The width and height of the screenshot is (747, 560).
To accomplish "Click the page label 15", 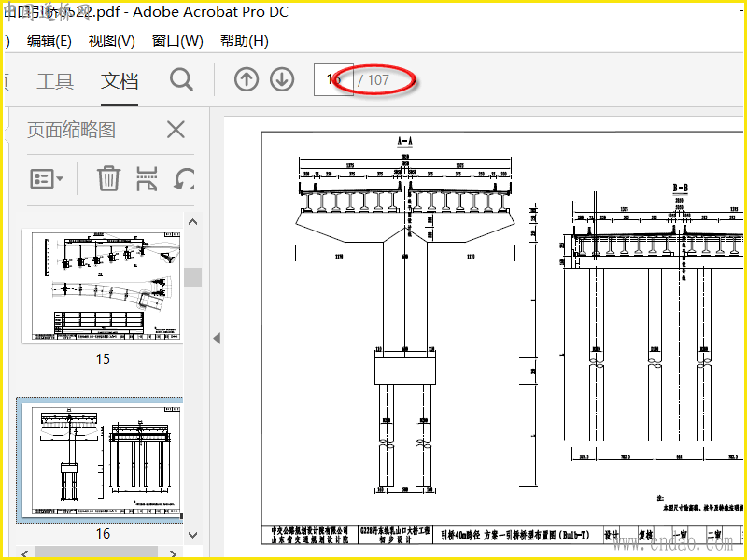I will tap(103, 358).
